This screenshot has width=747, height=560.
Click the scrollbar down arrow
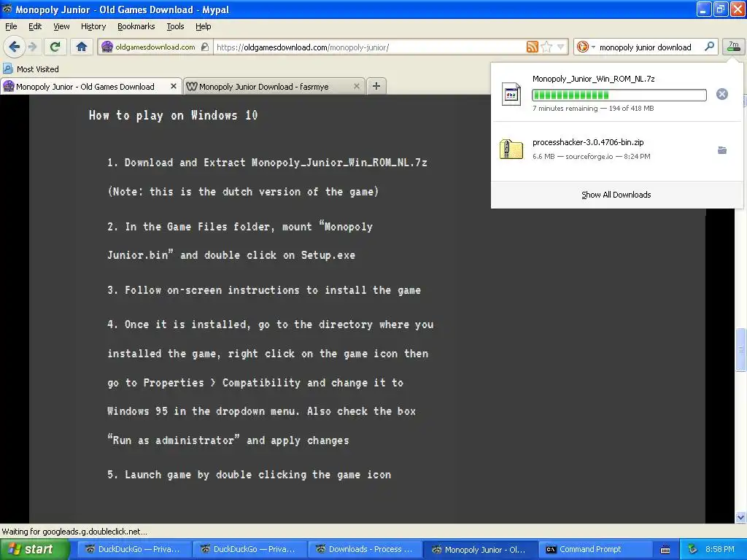(740, 518)
